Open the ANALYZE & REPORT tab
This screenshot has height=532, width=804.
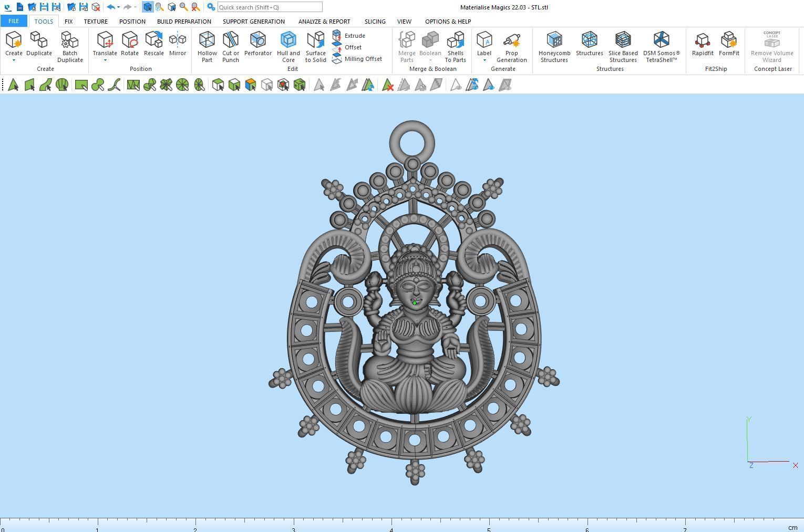[324, 22]
